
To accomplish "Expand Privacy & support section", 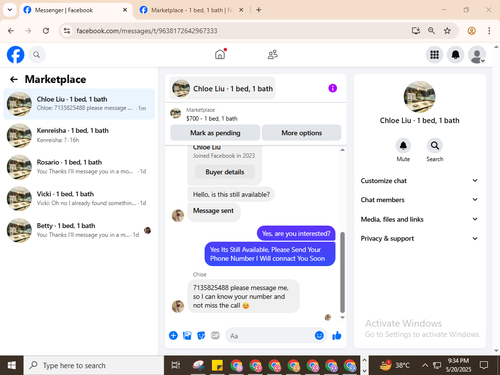I will coord(419,238).
